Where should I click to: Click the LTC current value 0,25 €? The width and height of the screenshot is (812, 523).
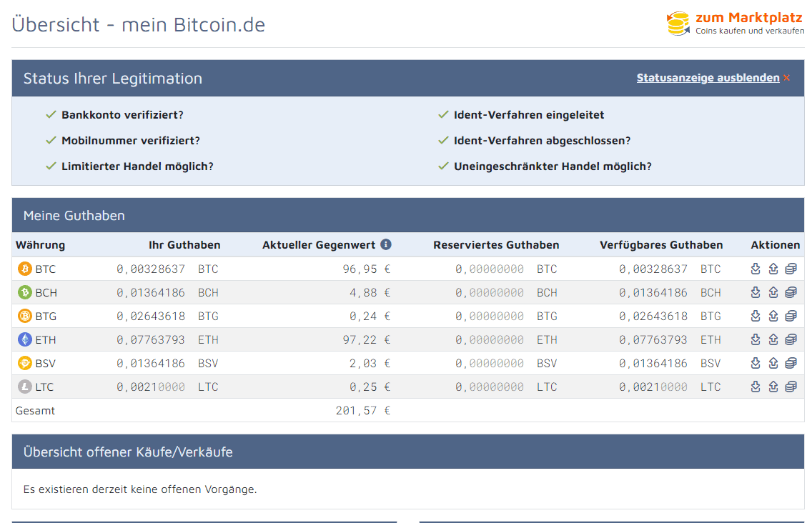[x=370, y=387]
